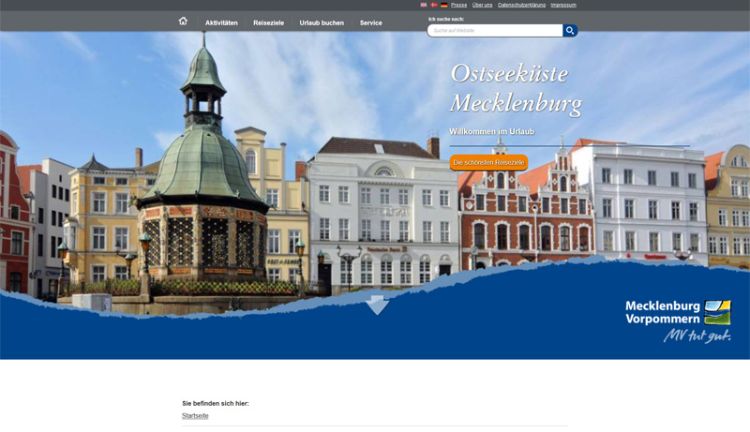Click the blue search magnifier button
Screen dimensions: 750x432
coord(570,31)
